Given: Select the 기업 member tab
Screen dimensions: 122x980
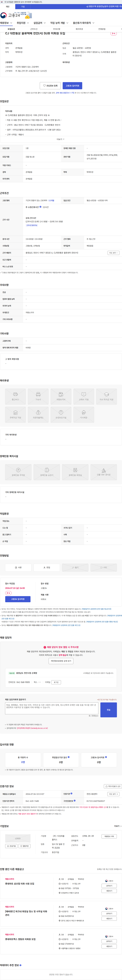Looking at the screenshot, I should pyautogui.click(x=23, y=6).
